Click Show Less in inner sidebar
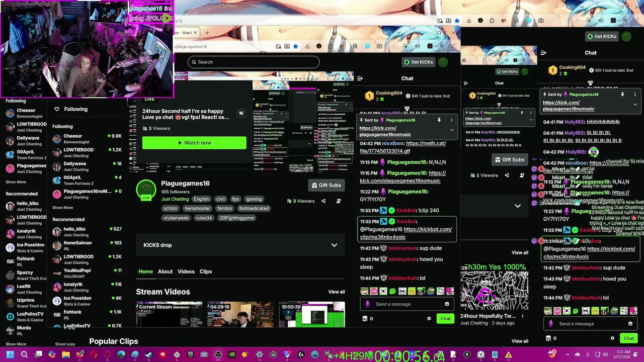 coord(65,344)
